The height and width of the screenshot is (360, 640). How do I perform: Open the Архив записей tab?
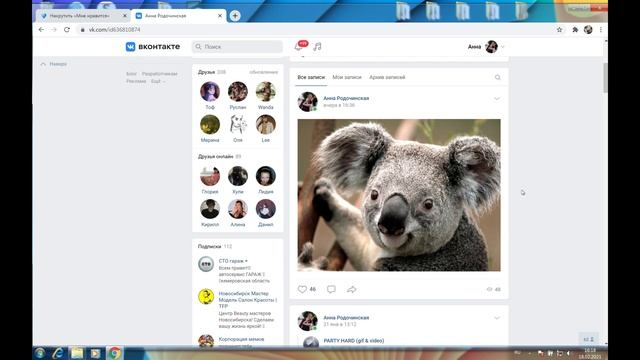click(x=387, y=77)
